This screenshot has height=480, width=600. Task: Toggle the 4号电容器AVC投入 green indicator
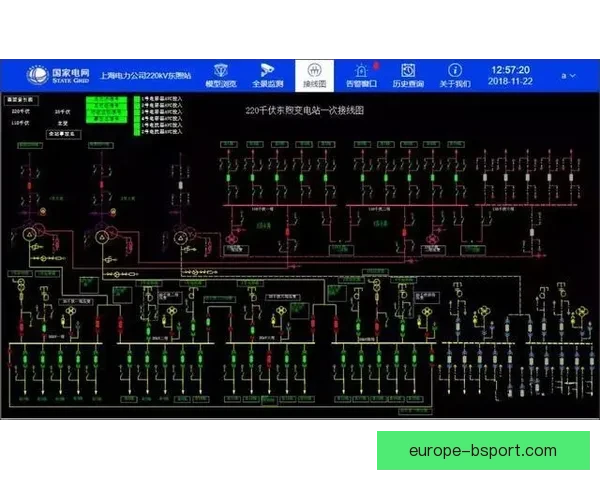point(137,119)
